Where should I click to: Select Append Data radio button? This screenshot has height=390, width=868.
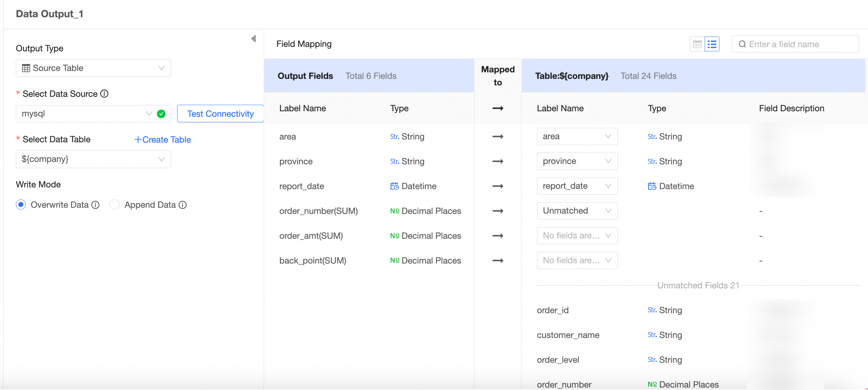click(114, 205)
